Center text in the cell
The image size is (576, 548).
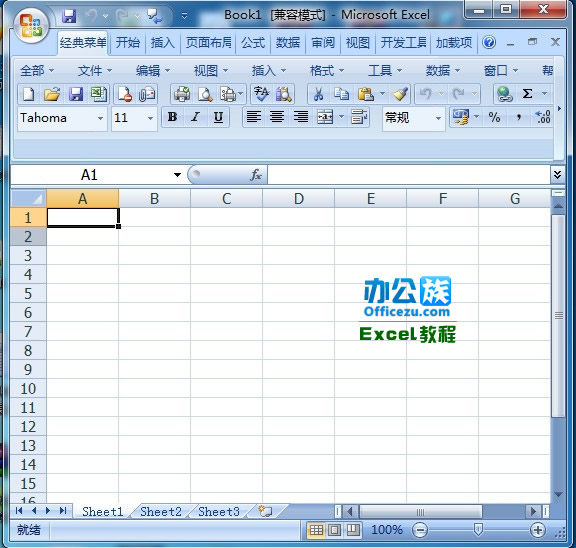277,117
